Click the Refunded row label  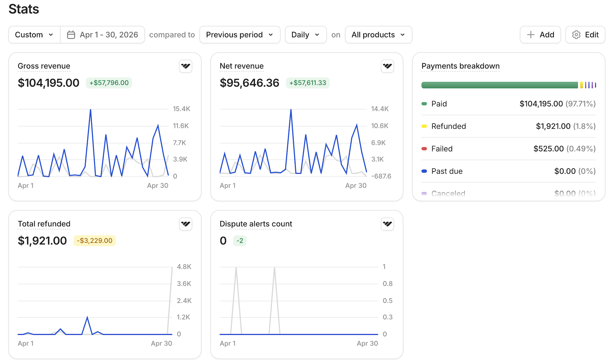pos(449,126)
